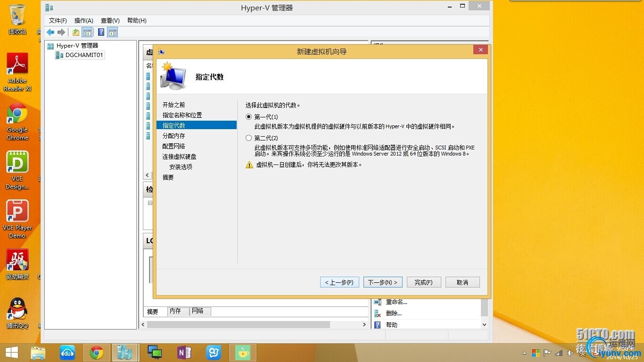644x362 pixels.
Task: Click the 重命名... action in the actions pane
Action: coord(396,302)
